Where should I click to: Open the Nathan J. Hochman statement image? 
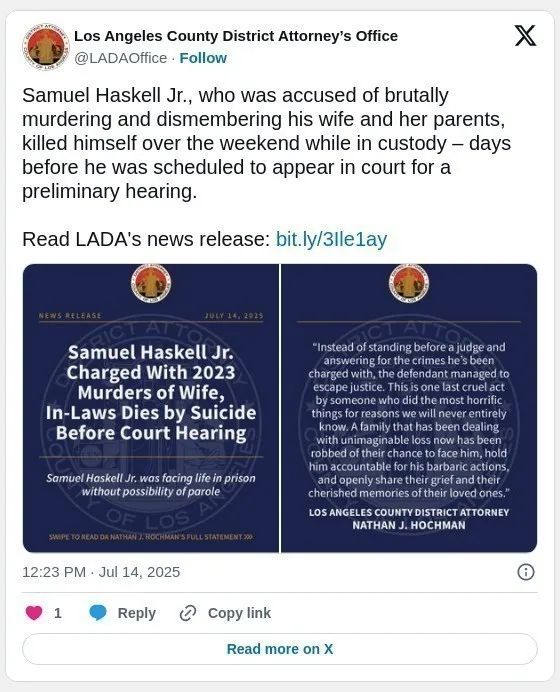click(409, 408)
